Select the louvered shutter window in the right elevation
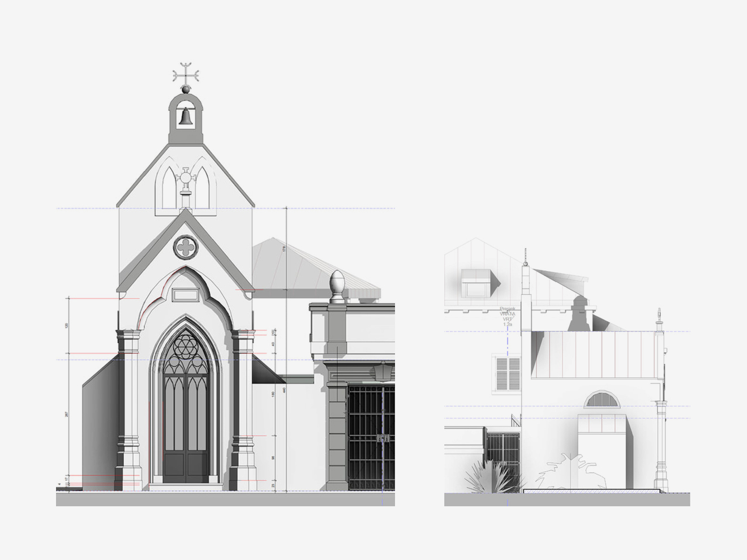747x560 pixels. point(508,373)
